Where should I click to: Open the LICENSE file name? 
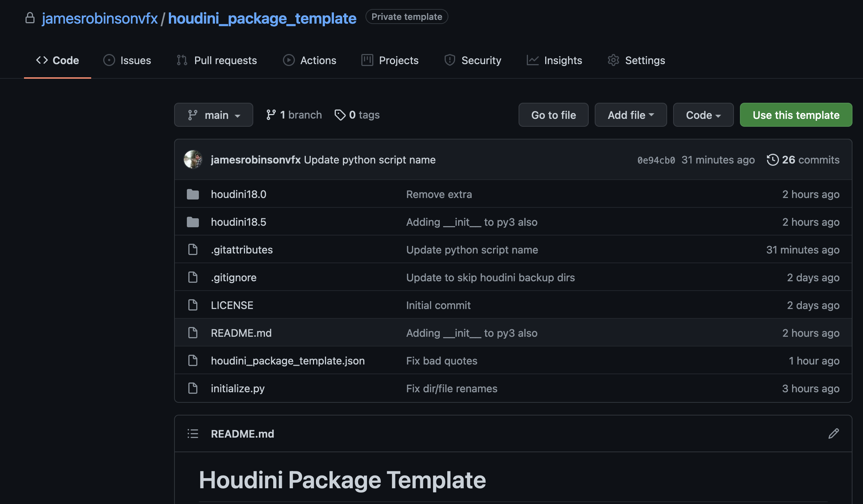coord(232,305)
